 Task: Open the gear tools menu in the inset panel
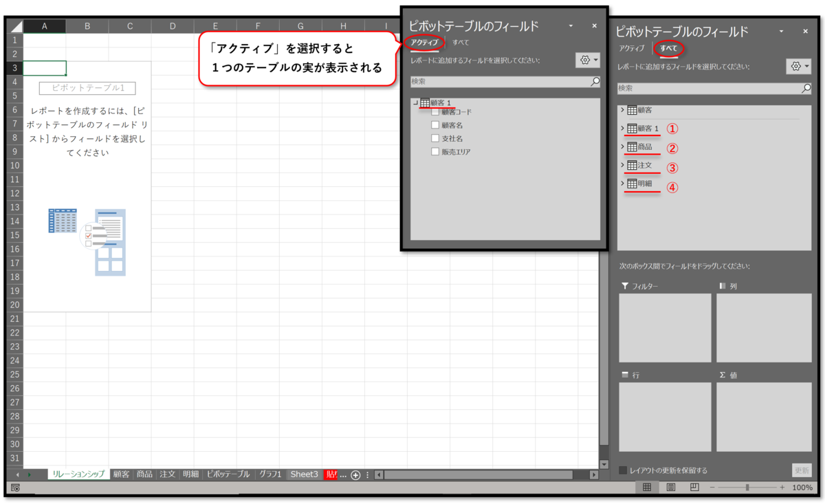point(588,61)
